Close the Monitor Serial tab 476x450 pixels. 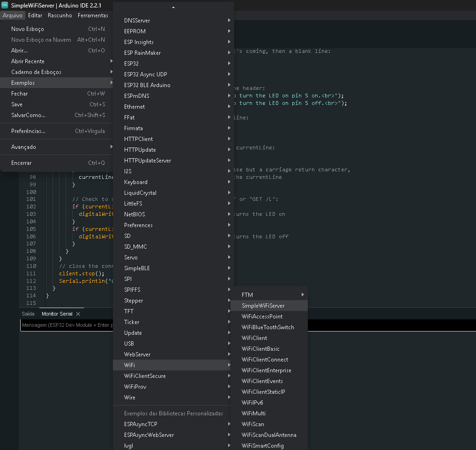[78, 314]
